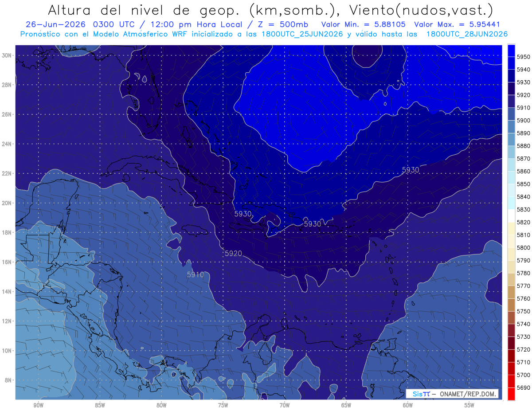Viewport: 532px width, 411px height.
Task: Click the 60W longitude axis label
Action: 408,405
